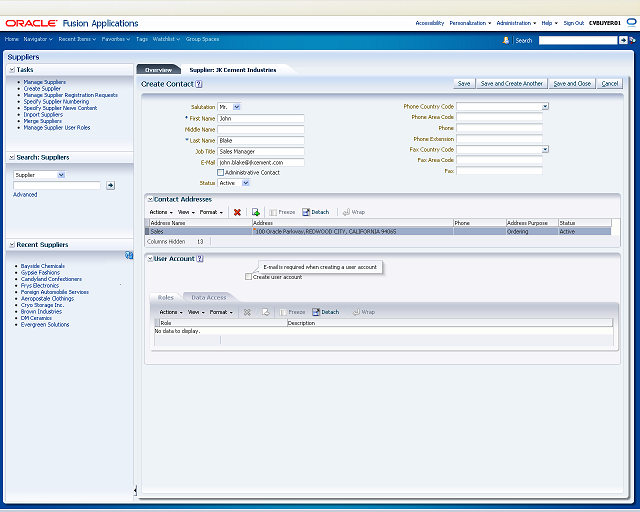Open the Recent Items menu
The width and height of the screenshot is (640, 512).
[77, 39]
